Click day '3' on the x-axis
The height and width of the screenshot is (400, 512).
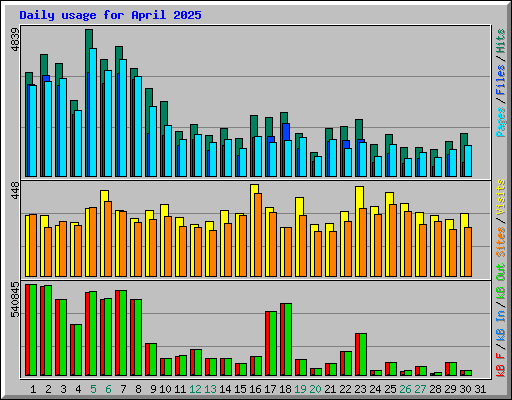click(63, 389)
